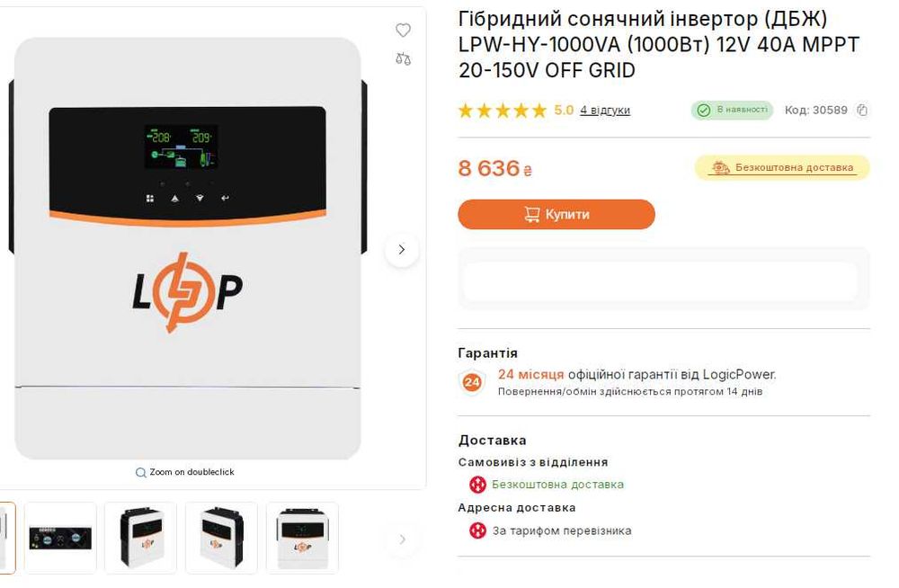899x588 pixels.
Task: Copy product code 30589 with copy icon
Action: point(862,110)
